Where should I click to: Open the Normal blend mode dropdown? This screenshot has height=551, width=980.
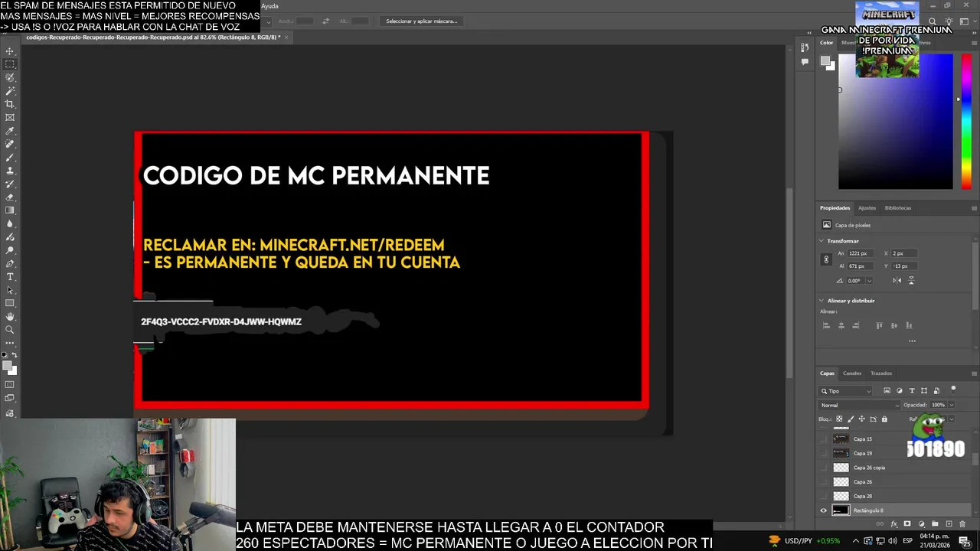[860, 405]
